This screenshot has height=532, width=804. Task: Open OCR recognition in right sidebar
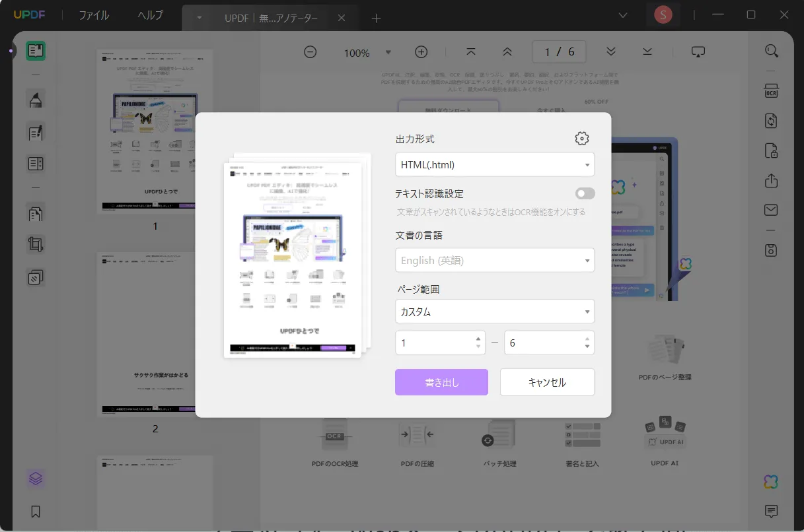click(x=771, y=90)
